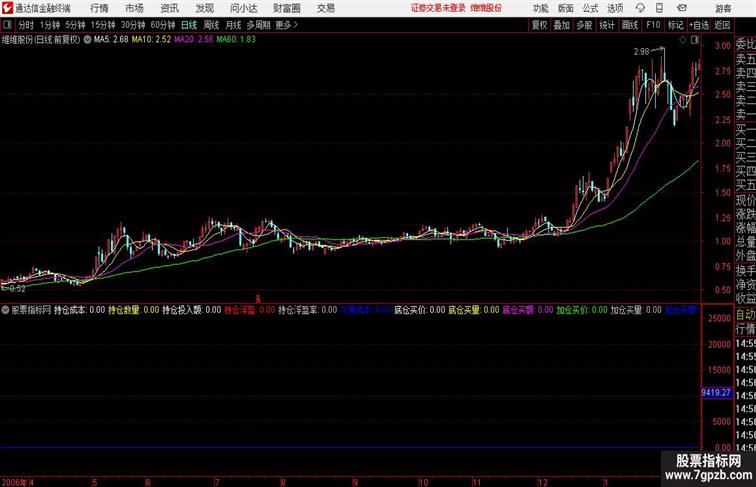The image size is (756, 487).
Task: Click the 持仓成本: 0.00 indicator field
Action: (x=79, y=310)
